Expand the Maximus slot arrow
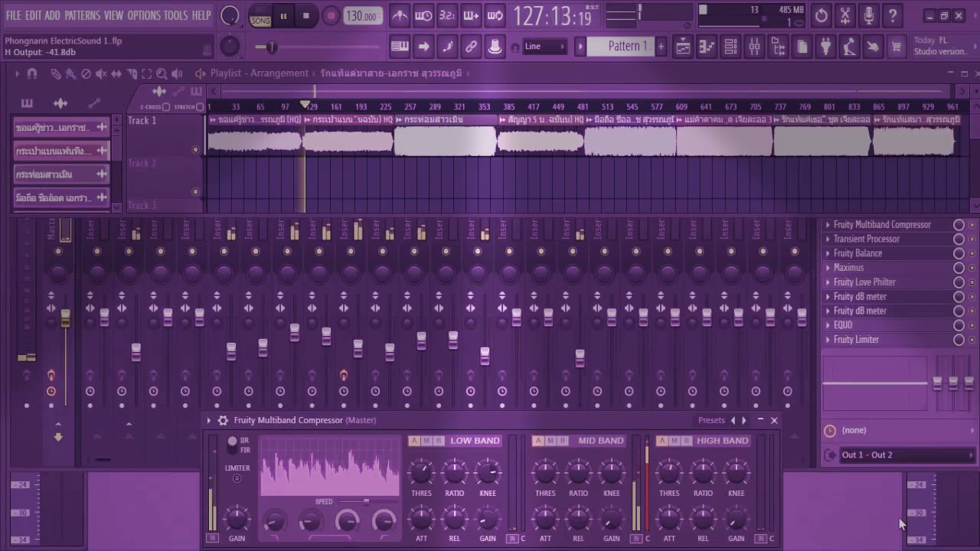Image resolution: width=980 pixels, height=551 pixels. pos(828,268)
